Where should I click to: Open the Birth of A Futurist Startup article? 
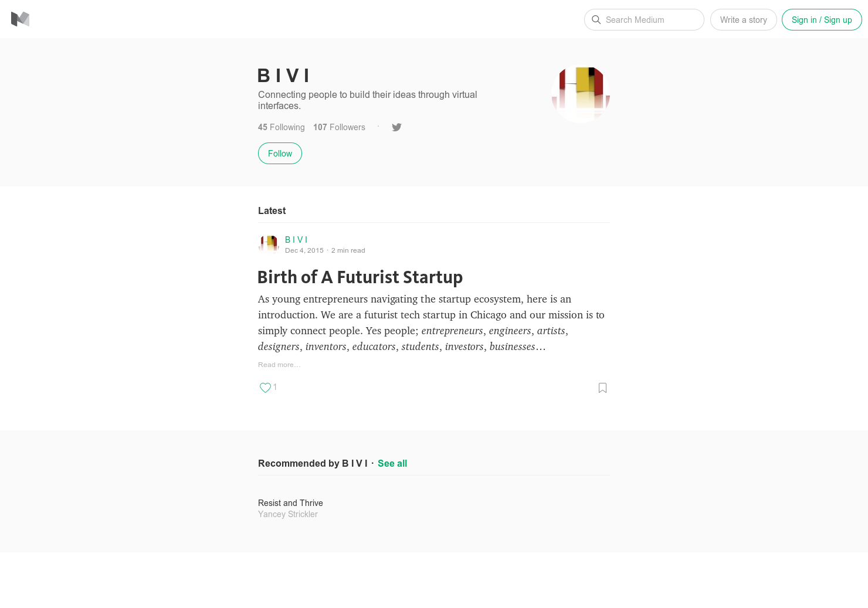[x=360, y=277]
